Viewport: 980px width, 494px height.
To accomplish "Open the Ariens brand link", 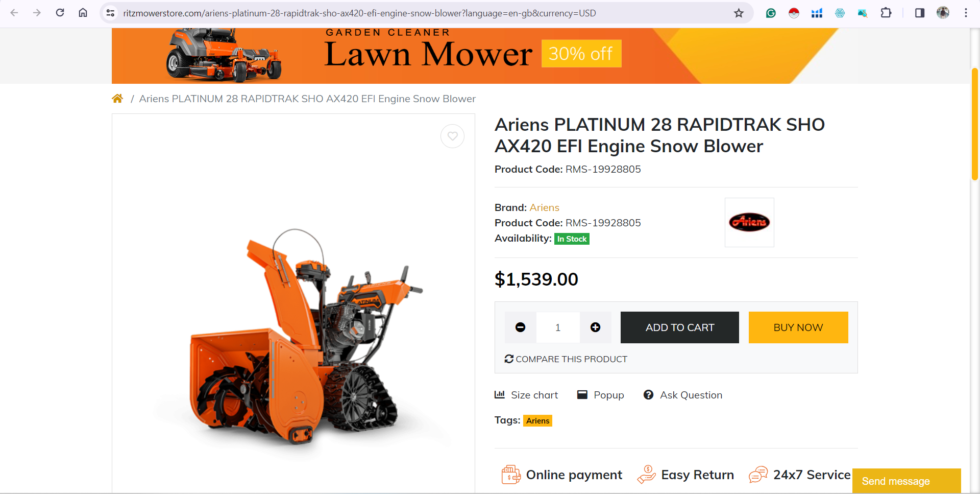I will tap(544, 207).
